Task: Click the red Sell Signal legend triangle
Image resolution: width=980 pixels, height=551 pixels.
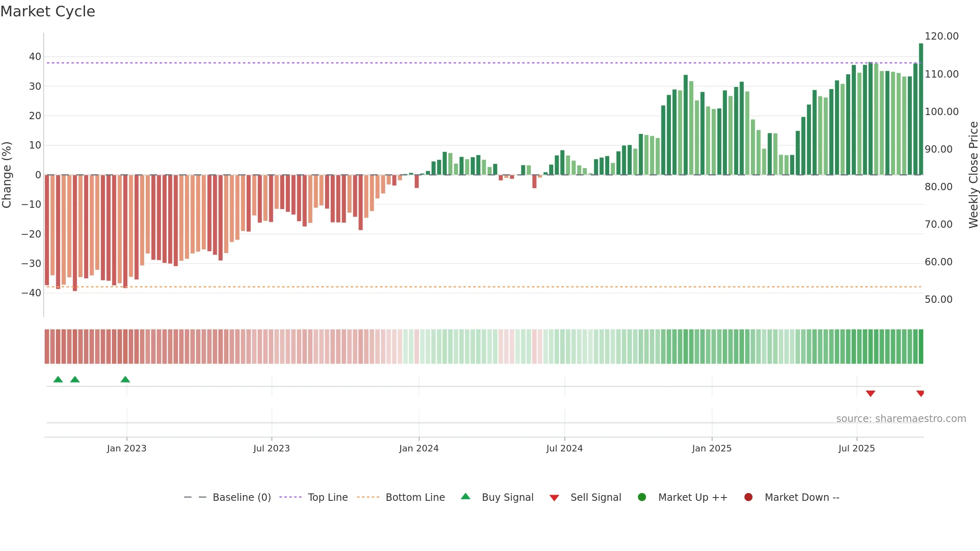Action: tap(554, 498)
